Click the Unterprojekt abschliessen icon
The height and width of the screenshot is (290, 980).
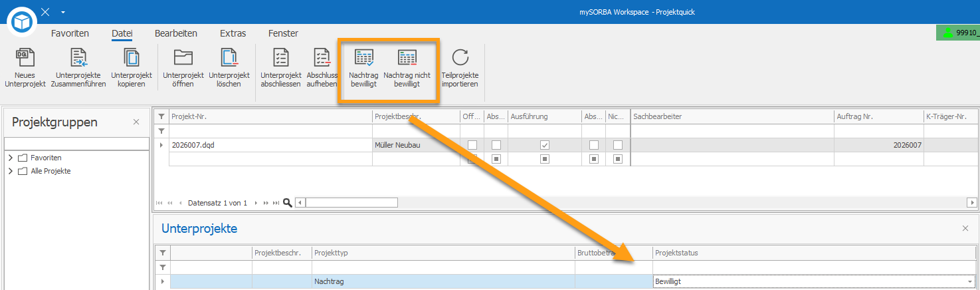click(281, 58)
